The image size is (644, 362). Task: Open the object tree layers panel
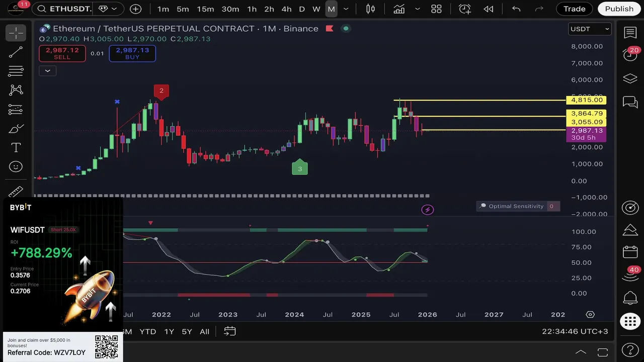tap(630, 78)
